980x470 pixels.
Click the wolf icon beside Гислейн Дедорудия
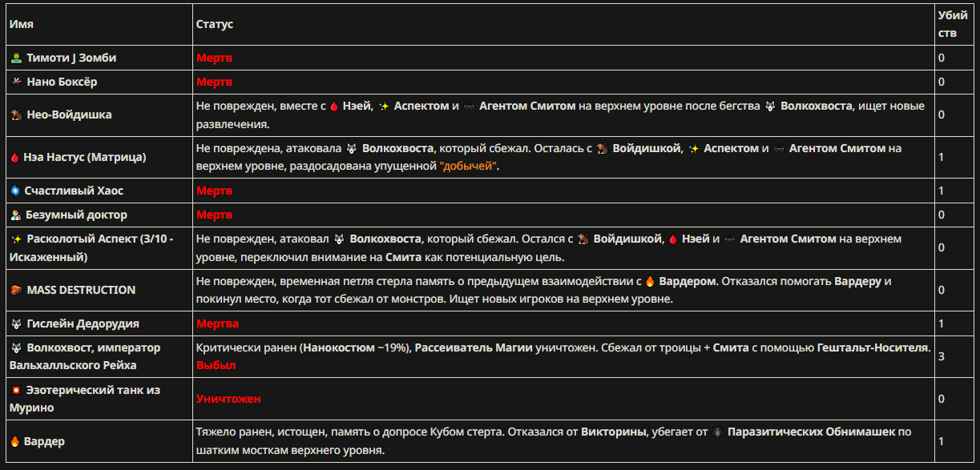16,324
